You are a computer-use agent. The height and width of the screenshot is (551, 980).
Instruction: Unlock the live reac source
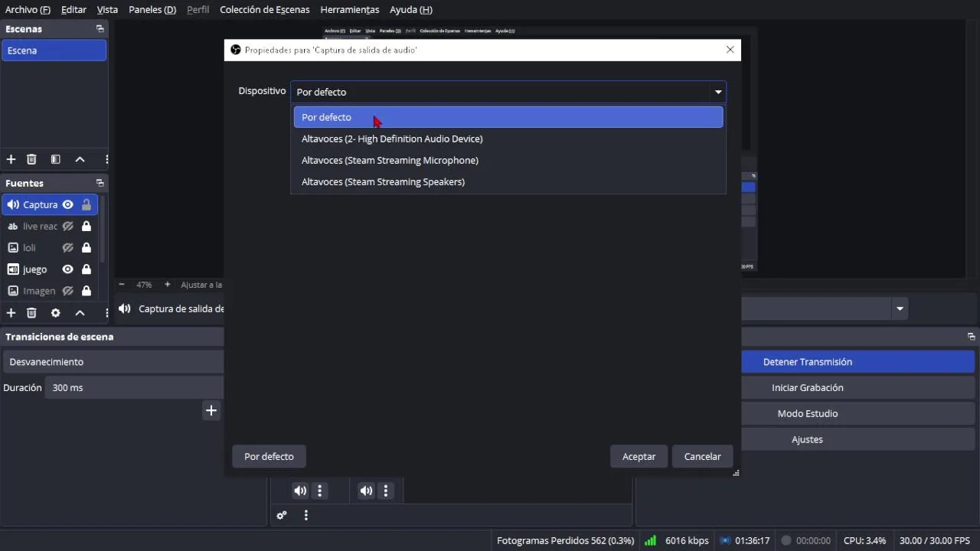click(x=87, y=226)
